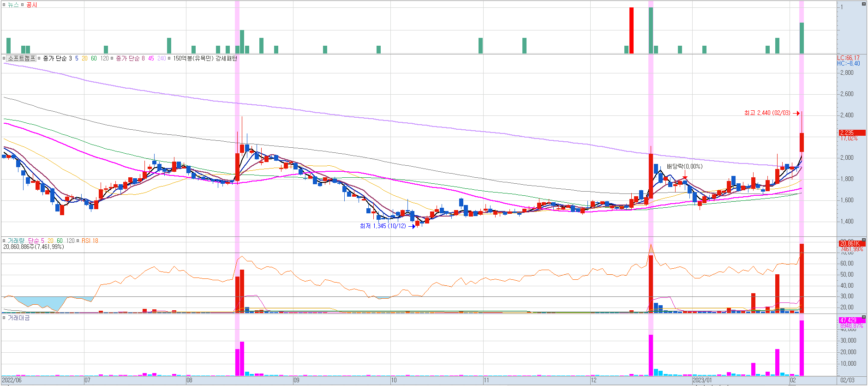Toggle marker before 150억봉(유목민) 강세패턴

pyautogui.click(x=169, y=58)
